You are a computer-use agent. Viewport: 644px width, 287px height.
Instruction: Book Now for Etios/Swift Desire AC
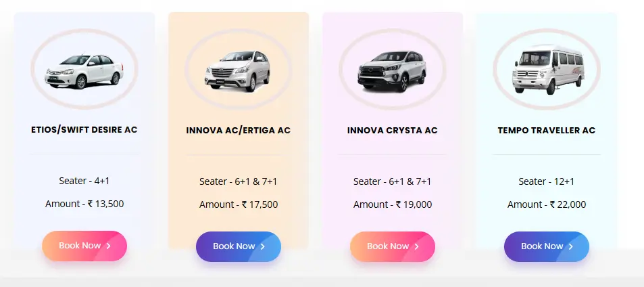84,246
